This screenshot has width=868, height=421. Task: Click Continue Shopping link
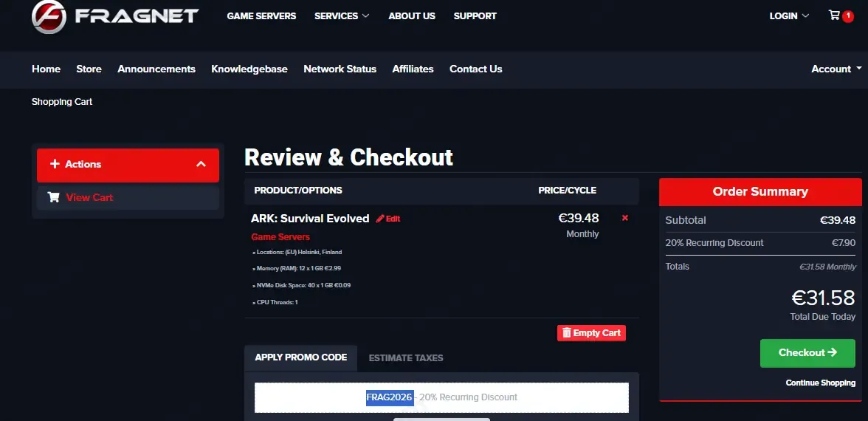821,383
